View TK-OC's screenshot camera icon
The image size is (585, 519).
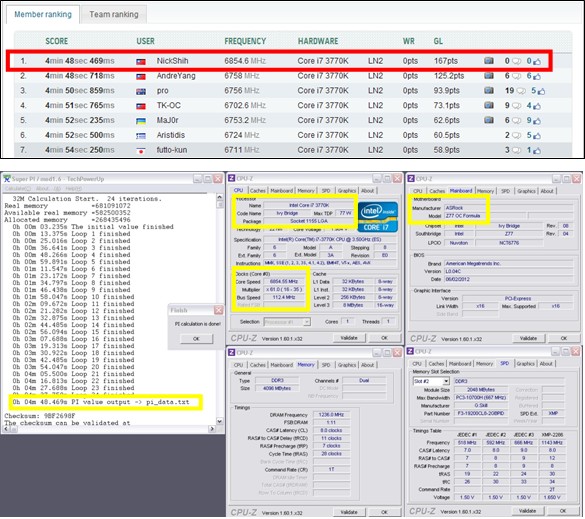(489, 105)
